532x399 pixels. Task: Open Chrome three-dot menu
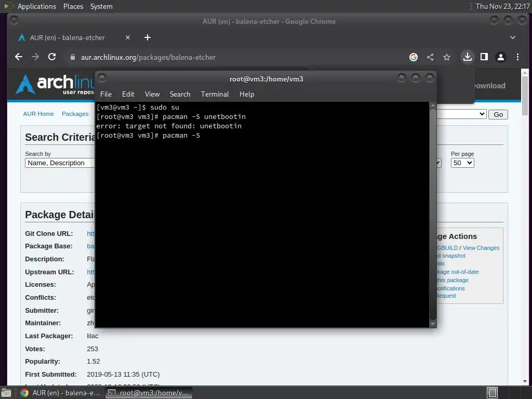tap(517, 57)
